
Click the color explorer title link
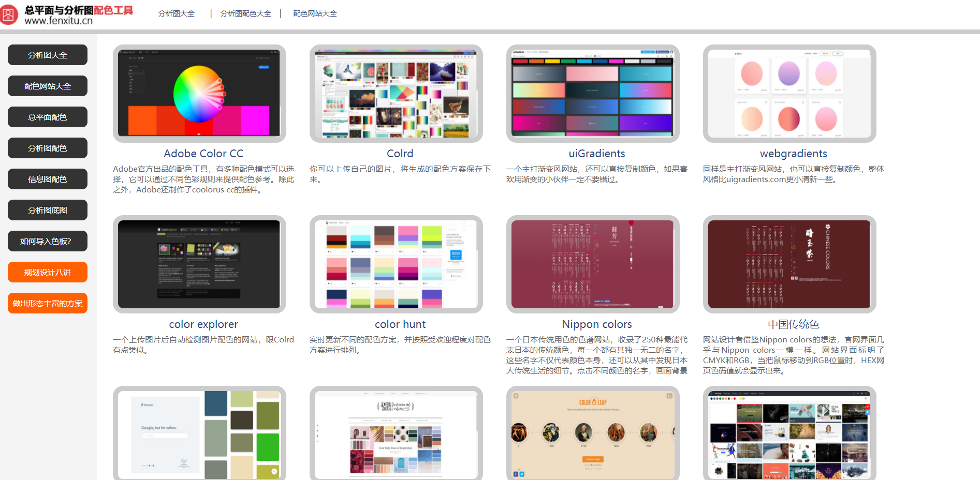(203, 324)
